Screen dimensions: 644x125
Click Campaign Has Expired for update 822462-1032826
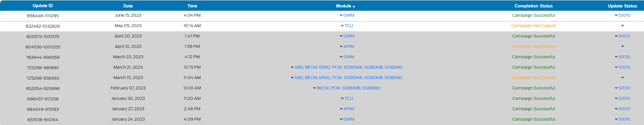(x=533, y=26)
